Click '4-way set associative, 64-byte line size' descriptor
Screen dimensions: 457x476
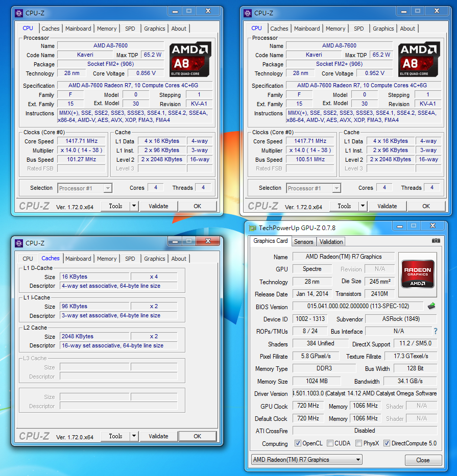tap(118, 286)
